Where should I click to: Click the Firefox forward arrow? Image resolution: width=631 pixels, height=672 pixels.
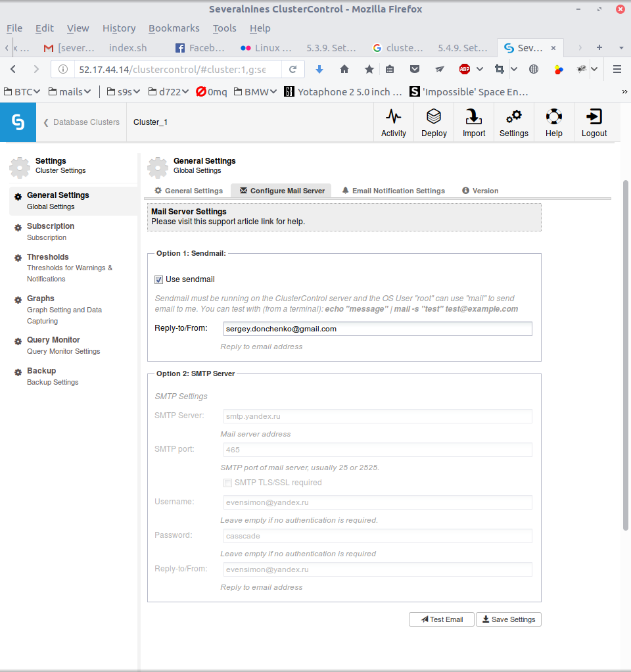36,69
